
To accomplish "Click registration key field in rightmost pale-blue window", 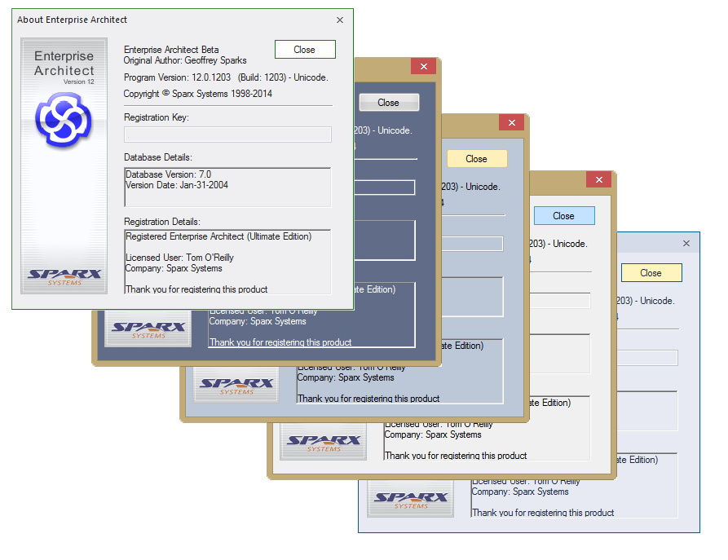I will click(647, 358).
